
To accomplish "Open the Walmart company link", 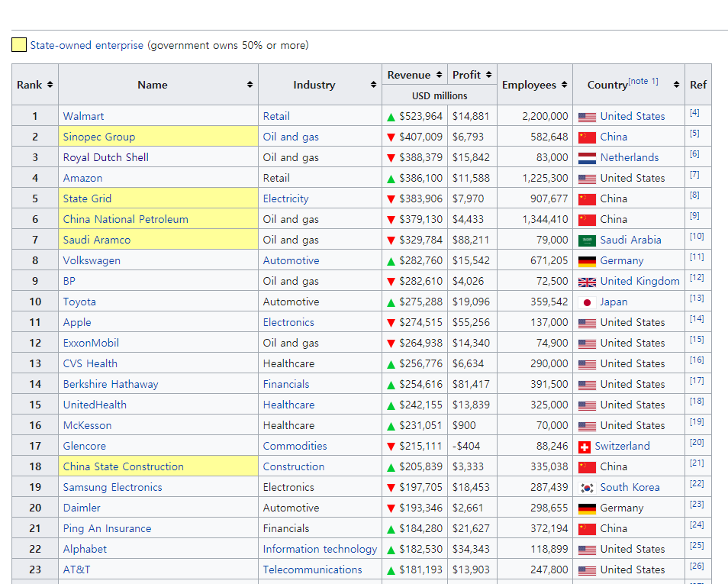I will [84, 116].
